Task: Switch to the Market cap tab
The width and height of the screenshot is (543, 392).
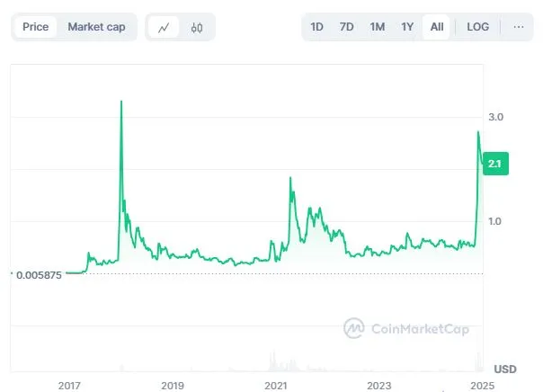Action: [x=96, y=27]
